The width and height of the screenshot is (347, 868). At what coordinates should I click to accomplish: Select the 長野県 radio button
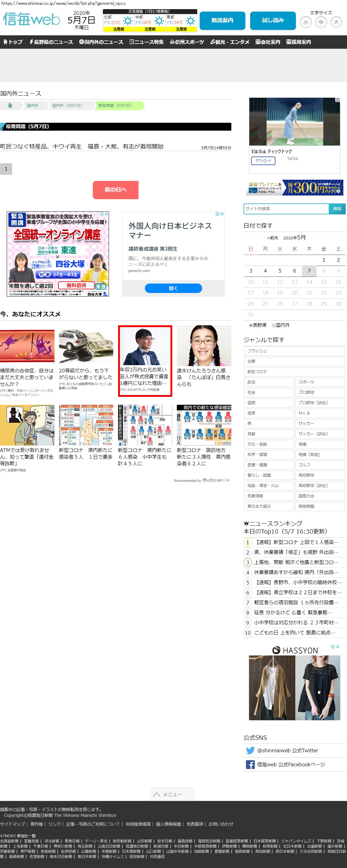point(251,325)
